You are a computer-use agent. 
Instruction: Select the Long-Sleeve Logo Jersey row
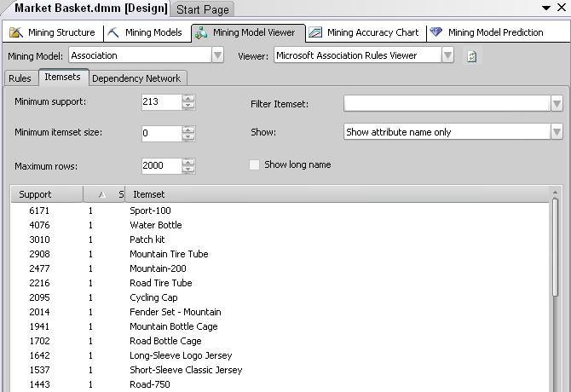(x=280, y=355)
